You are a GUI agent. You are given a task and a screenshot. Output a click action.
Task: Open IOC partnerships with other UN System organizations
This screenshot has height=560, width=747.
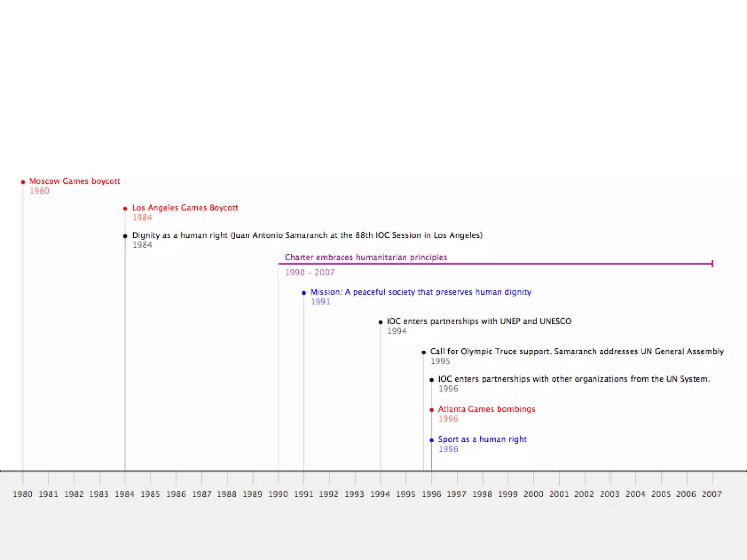click(x=574, y=379)
